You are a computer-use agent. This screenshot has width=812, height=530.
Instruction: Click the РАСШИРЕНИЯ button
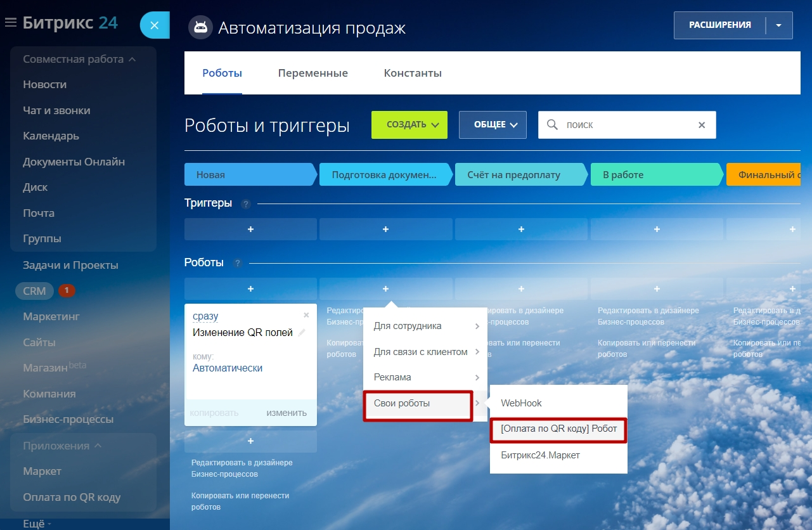tap(720, 25)
